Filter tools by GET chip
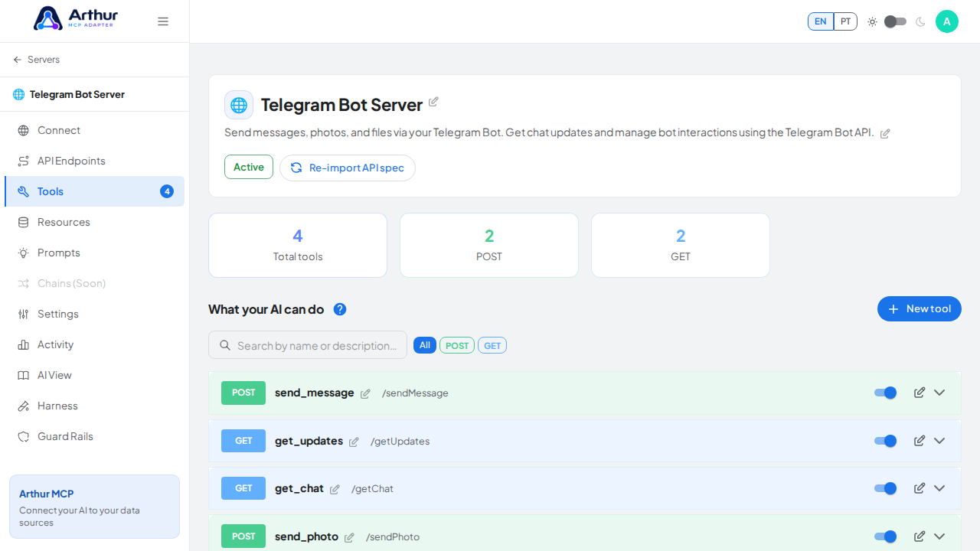The image size is (980, 551). 492,345
